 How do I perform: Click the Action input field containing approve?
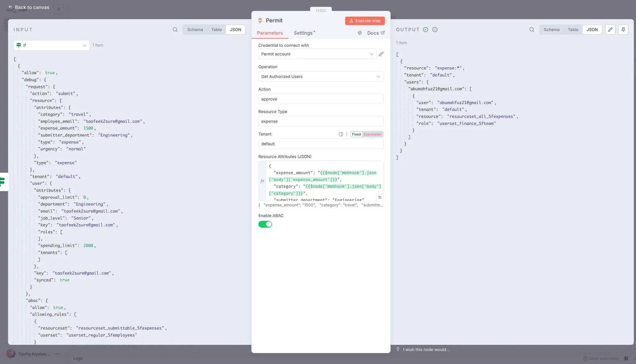(x=320, y=99)
